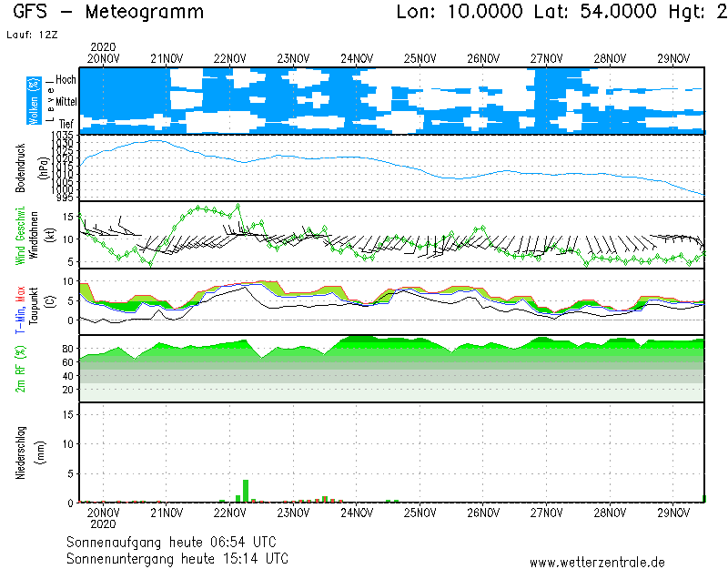The width and height of the screenshot is (728, 569).
Task: Click "10" on the precipitation axis
Action: (67, 444)
